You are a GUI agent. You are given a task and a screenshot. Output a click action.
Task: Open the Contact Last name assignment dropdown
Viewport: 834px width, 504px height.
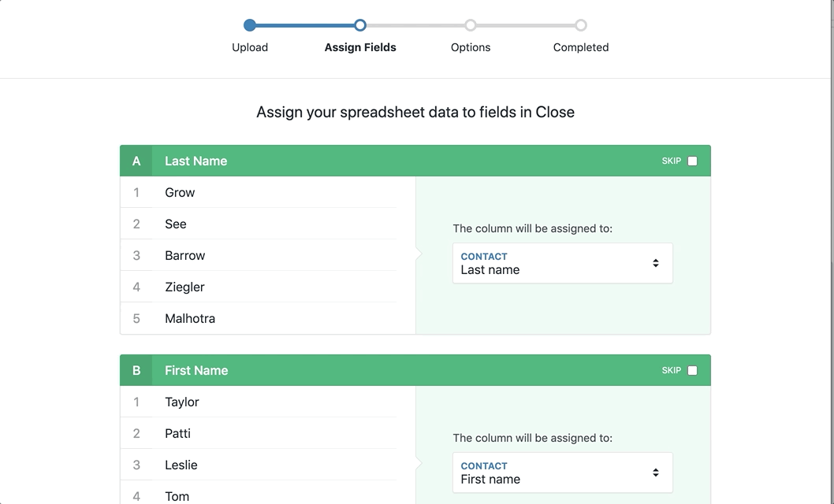click(x=563, y=263)
